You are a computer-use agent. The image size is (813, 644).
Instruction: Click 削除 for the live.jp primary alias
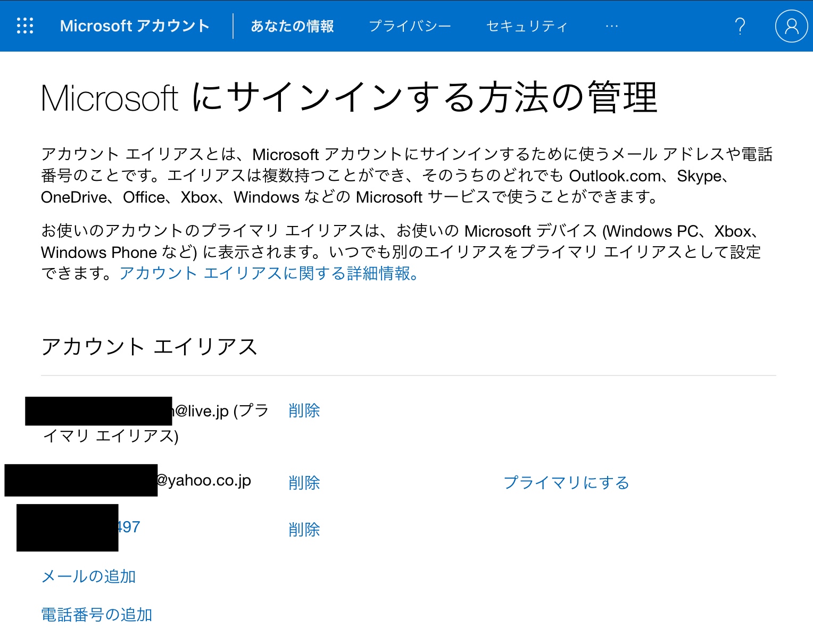[x=304, y=411]
